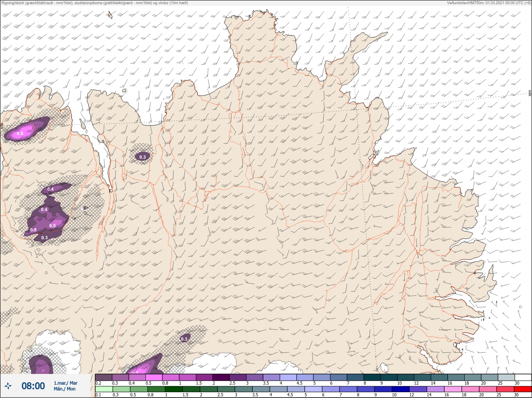Click the date text '1.mar./ Mar'
532x398 pixels.
click(66, 383)
